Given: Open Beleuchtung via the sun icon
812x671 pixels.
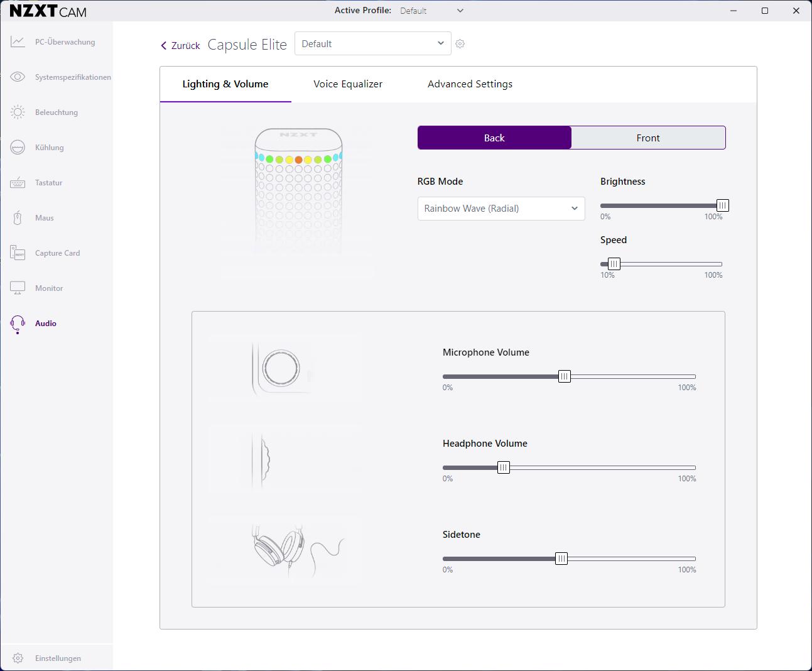Looking at the screenshot, I should (18, 112).
